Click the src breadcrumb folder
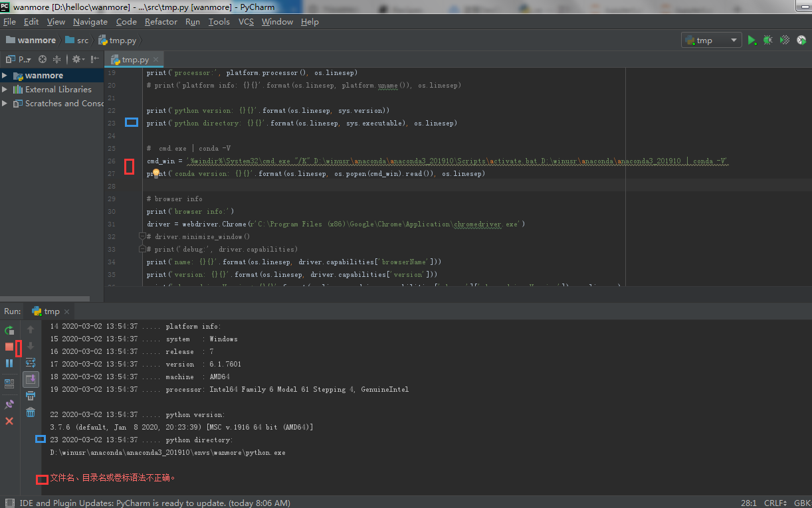812x508 pixels. click(77, 41)
